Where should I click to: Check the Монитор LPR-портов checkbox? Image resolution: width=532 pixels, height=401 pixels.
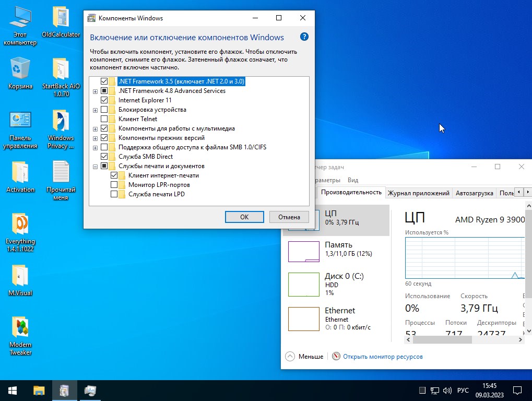(x=114, y=185)
